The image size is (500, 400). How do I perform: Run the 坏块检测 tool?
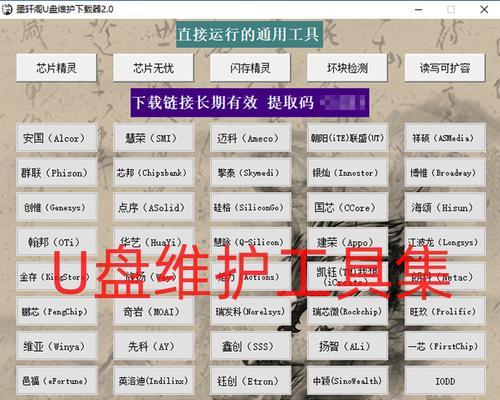coord(347,68)
